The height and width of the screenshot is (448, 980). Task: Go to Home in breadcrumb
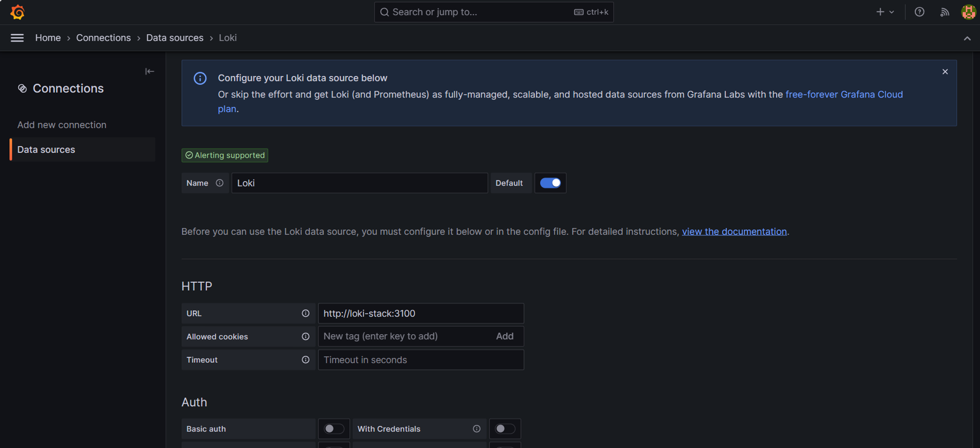(x=48, y=38)
